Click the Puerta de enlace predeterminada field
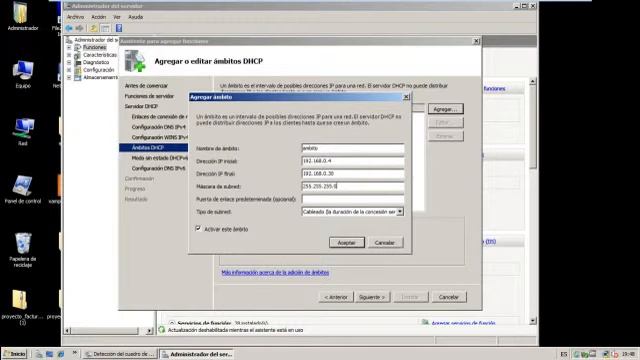Image resolution: width=640 pixels, height=360 pixels. pyautogui.click(x=353, y=199)
